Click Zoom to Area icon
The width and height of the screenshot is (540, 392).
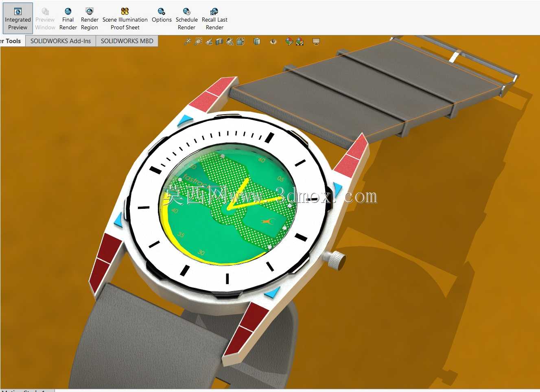click(x=198, y=41)
